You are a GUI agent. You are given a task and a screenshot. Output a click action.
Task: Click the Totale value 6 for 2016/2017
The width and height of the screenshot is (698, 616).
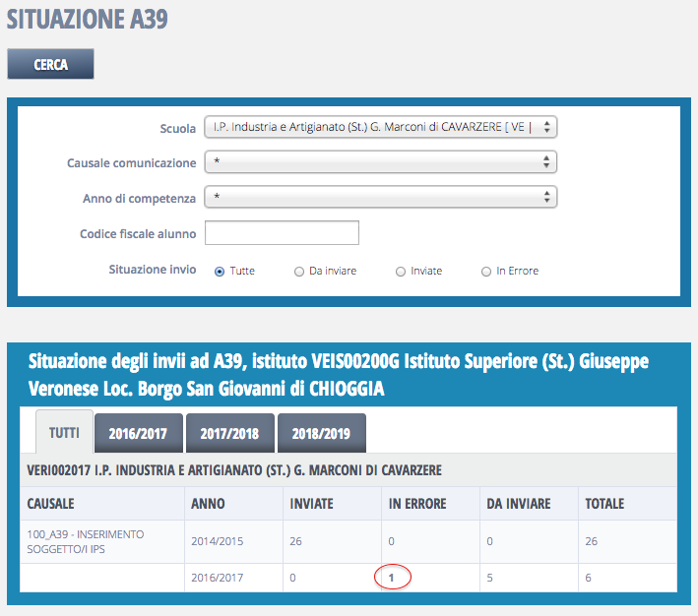point(589,578)
